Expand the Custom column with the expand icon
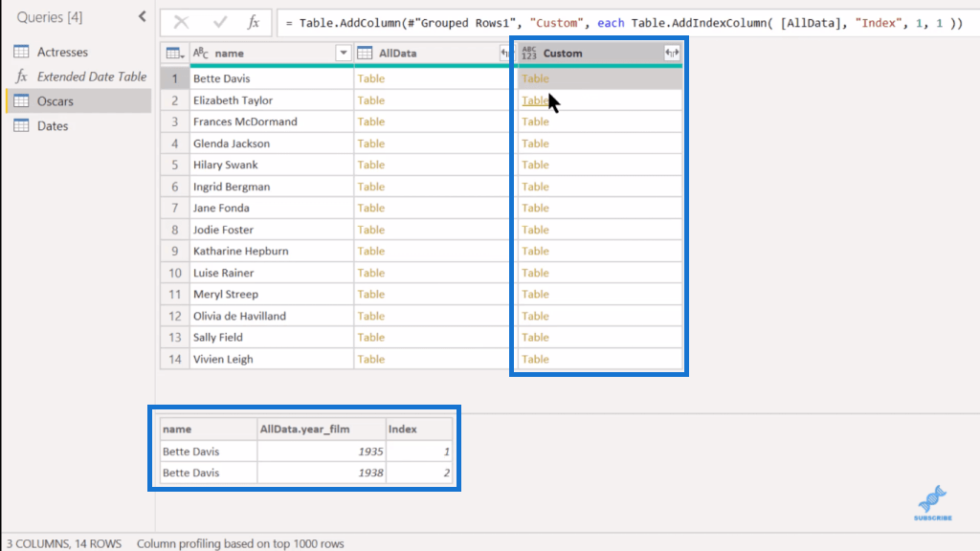The width and height of the screenshot is (980, 551). click(672, 54)
